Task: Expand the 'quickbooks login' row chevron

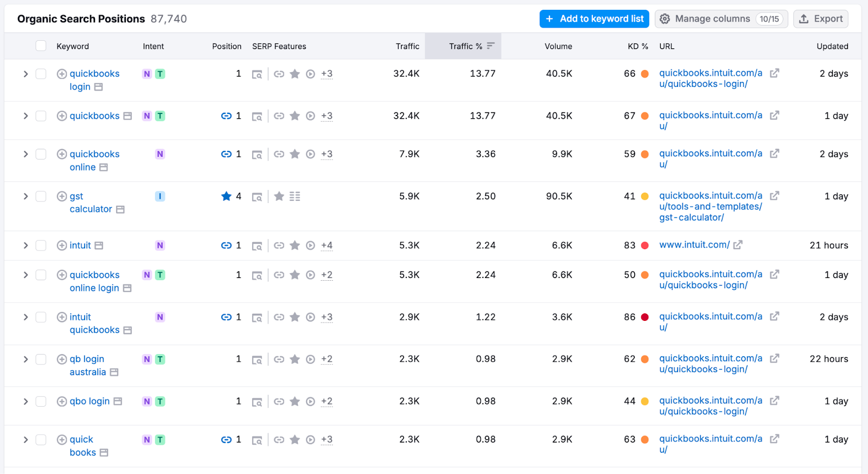Action: (x=25, y=74)
